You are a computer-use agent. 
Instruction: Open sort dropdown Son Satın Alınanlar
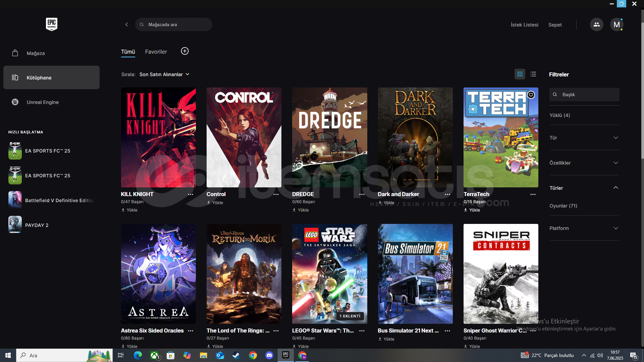164,74
